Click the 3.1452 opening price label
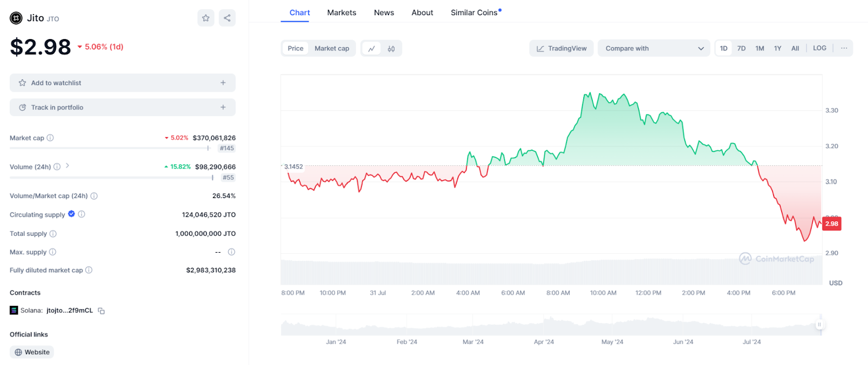 coord(293,167)
